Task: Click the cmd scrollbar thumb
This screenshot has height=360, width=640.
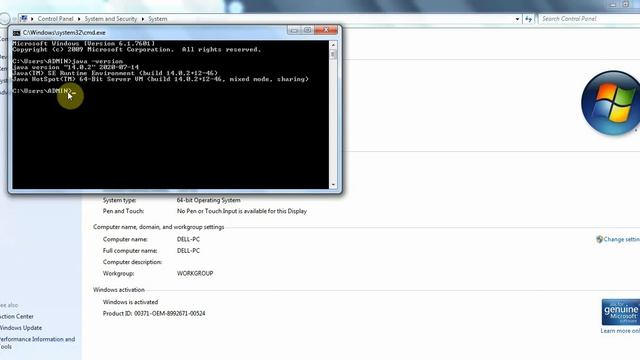Action: [x=333, y=54]
